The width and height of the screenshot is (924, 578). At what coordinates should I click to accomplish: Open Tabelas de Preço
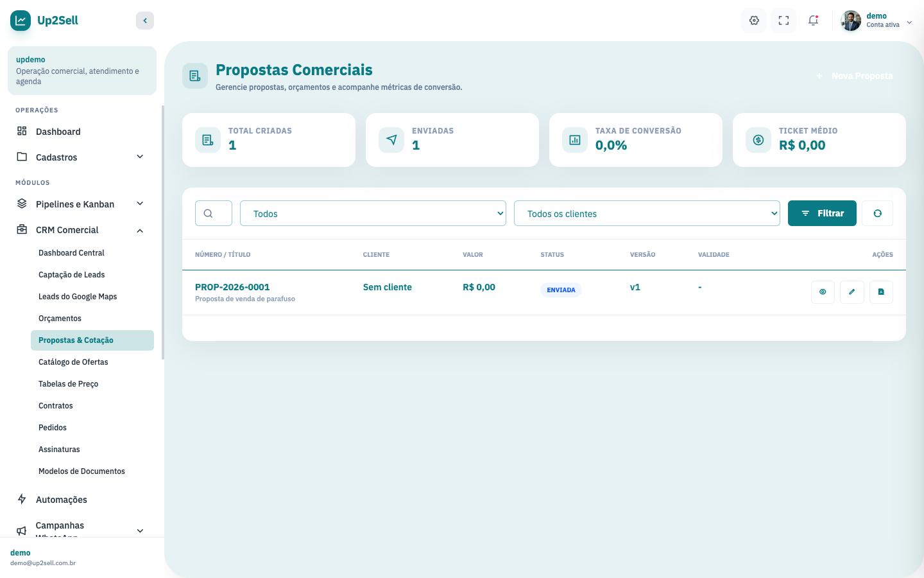tap(92, 384)
